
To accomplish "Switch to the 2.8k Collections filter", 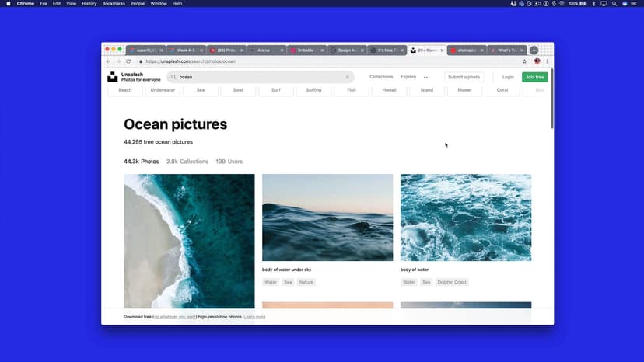I will [x=187, y=162].
